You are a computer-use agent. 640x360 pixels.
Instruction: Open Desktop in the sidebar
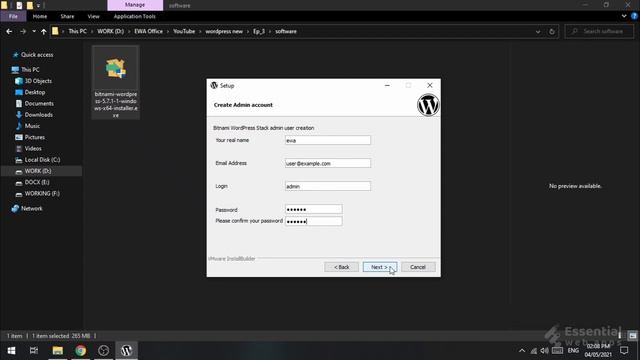(x=35, y=92)
